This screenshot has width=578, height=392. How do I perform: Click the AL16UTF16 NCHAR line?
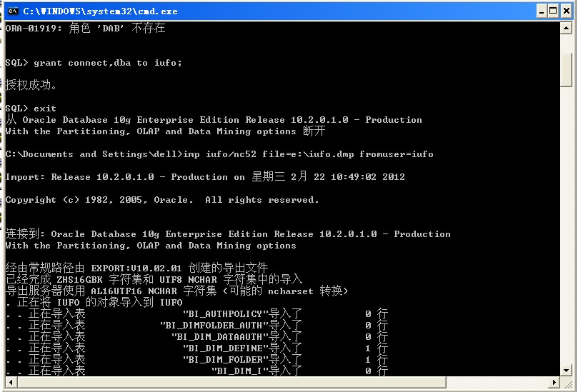tap(176, 291)
